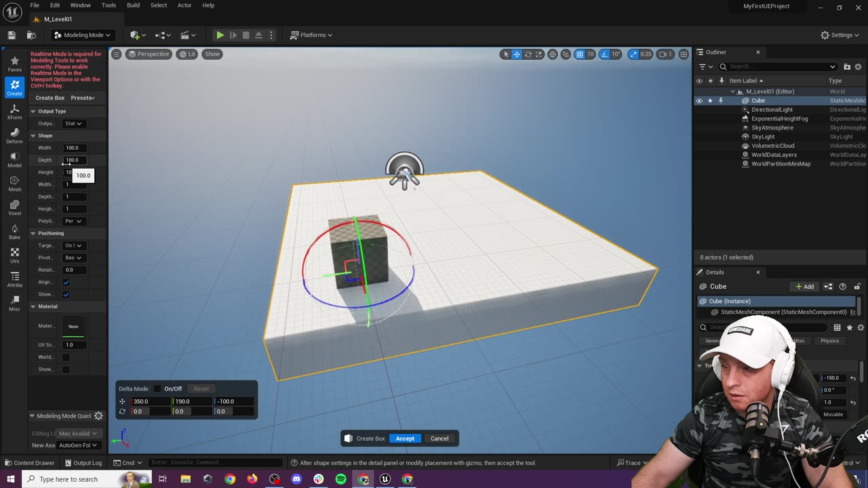This screenshot has width=868, height=488.
Task: Choose the Select objects viewport tool
Action: (x=505, y=54)
